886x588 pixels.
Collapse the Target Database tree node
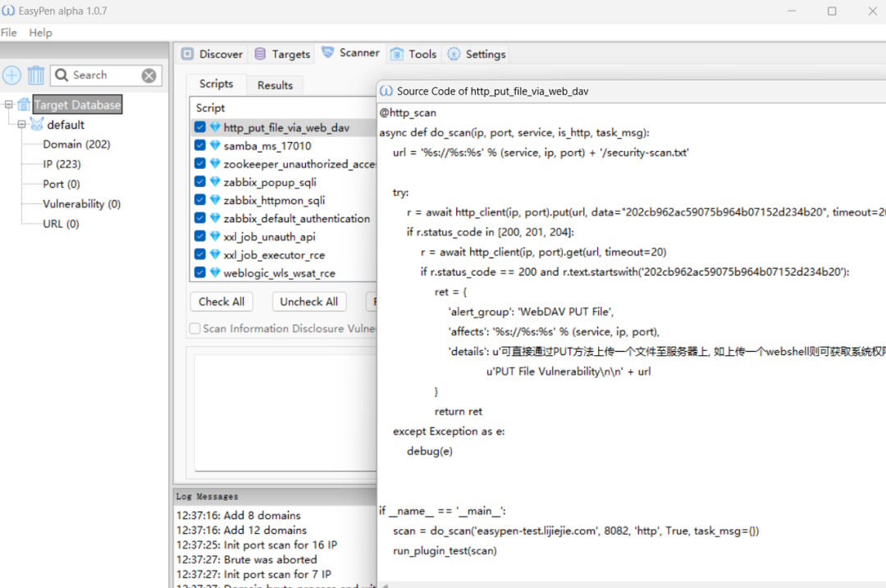coord(8,104)
